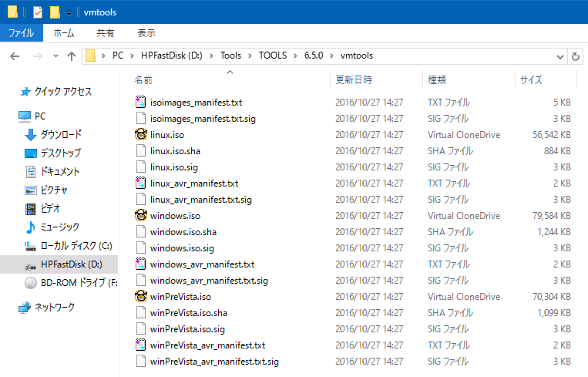This screenshot has width=588, height=377.
Task: Refresh the folder view
Action: (575, 56)
